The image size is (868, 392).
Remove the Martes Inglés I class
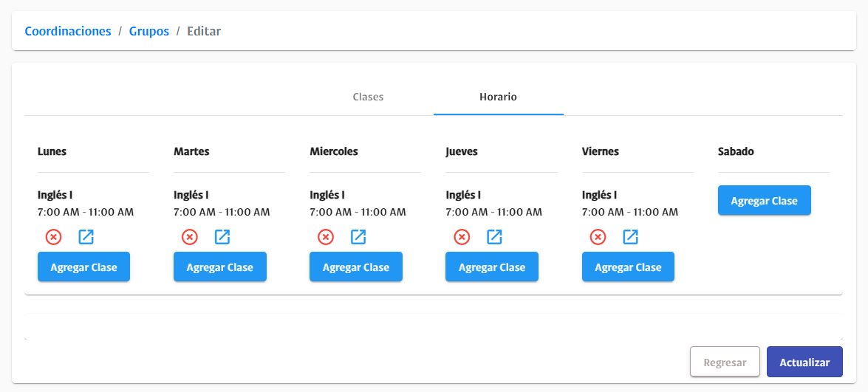(x=190, y=237)
